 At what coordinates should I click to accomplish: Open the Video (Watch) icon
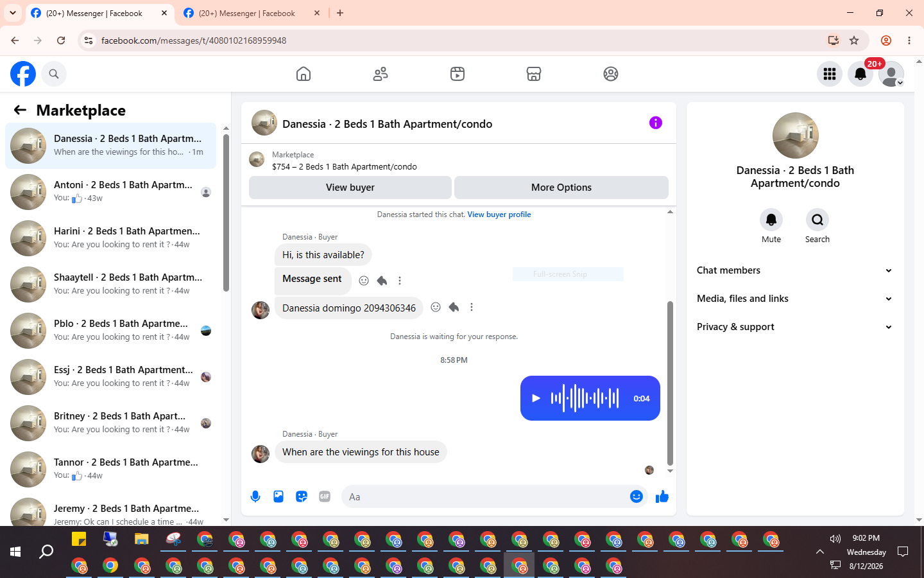coord(458,74)
